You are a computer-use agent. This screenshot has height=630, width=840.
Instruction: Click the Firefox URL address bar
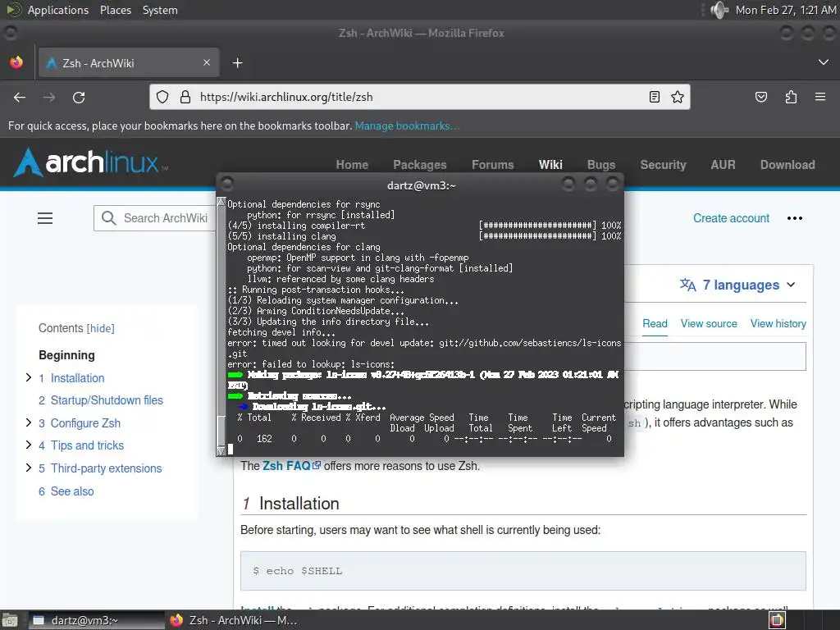418,97
